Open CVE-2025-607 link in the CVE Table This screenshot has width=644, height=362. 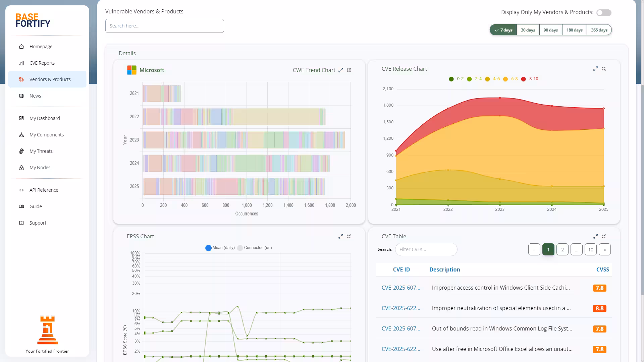click(x=401, y=288)
